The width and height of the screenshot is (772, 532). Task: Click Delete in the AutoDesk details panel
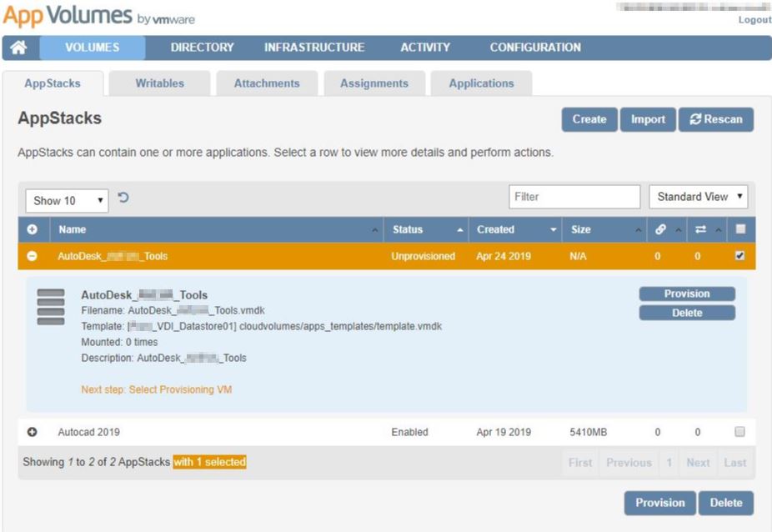pyautogui.click(x=687, y=313)
